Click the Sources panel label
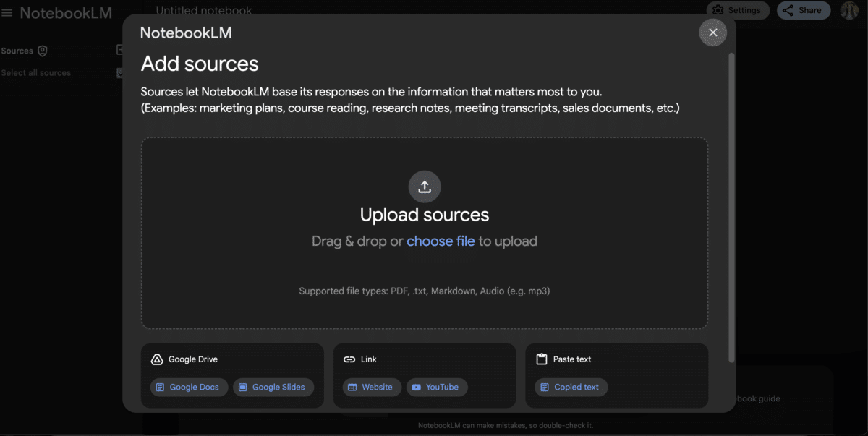 coord(17,51)
